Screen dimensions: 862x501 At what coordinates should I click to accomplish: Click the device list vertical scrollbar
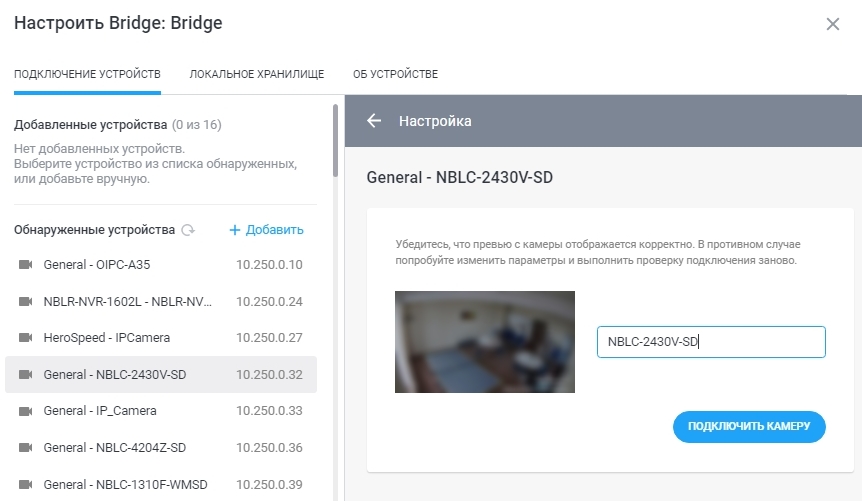click(x=335, y=140)
